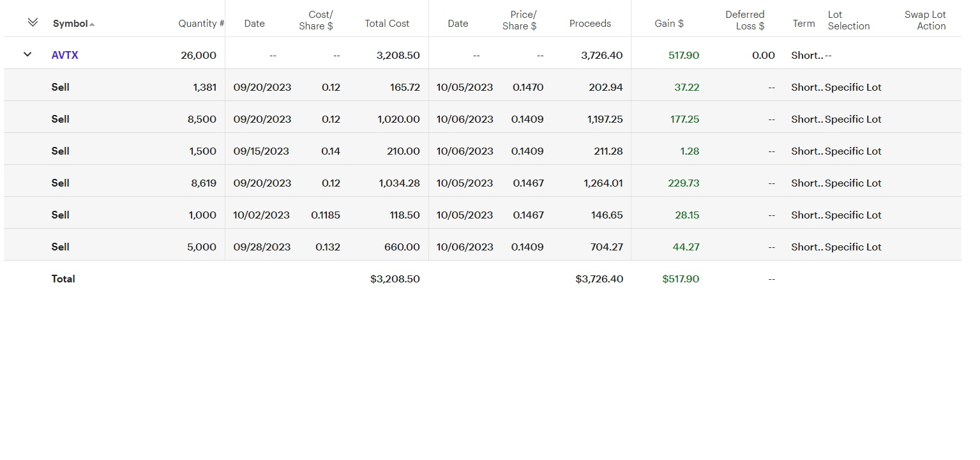Sort by Proceeds column header
980x460 pixels.
[x=590, y=24]
